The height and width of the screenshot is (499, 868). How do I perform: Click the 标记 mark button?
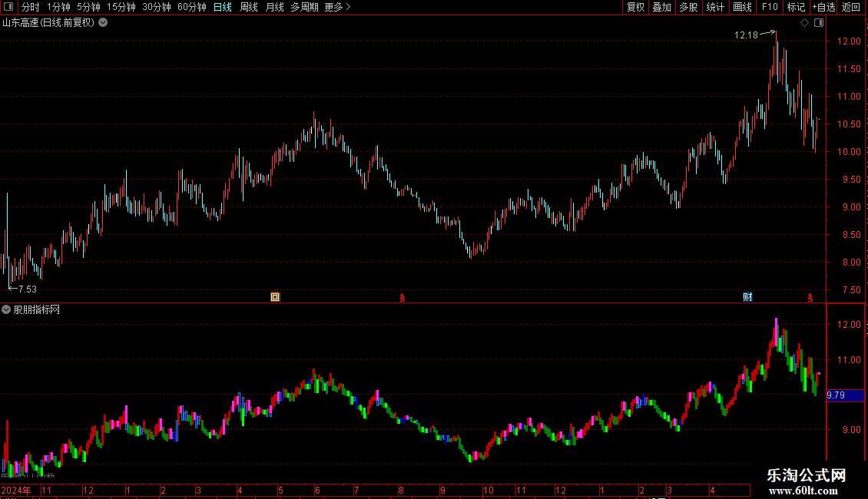pos(796,7)
